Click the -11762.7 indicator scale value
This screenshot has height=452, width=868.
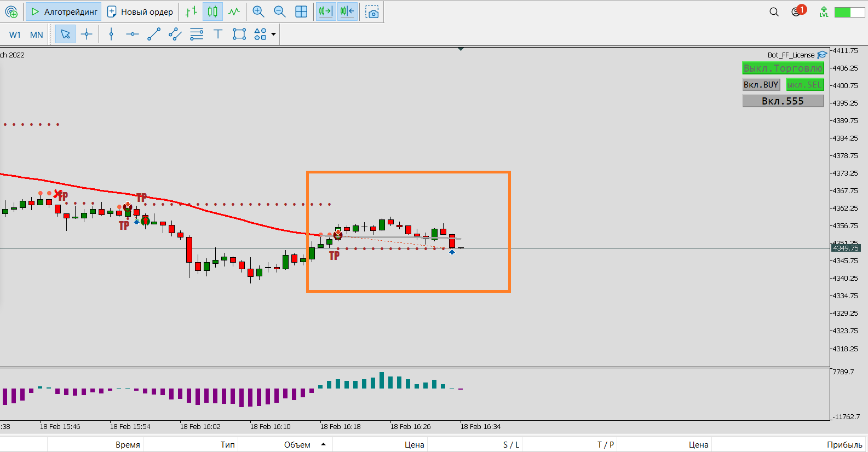847,417
